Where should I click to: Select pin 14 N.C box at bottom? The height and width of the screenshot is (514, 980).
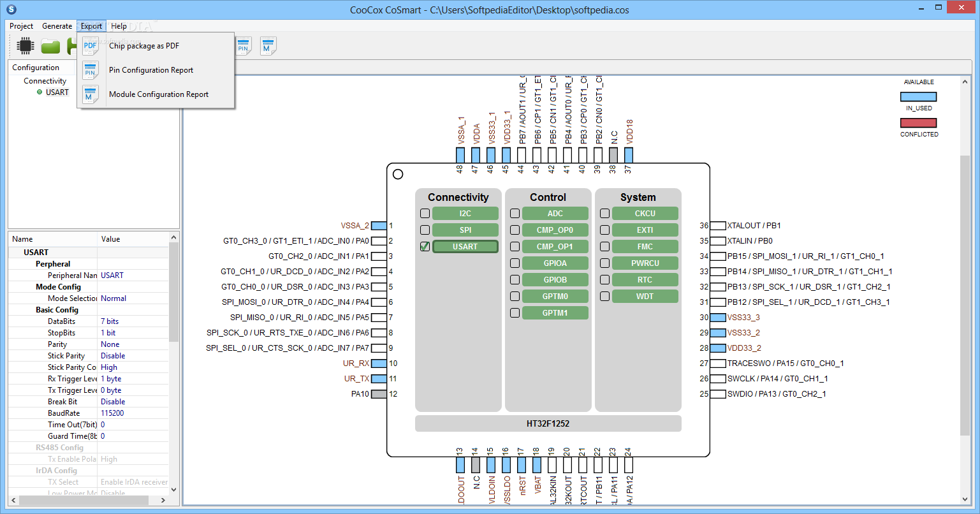(476, 465)
